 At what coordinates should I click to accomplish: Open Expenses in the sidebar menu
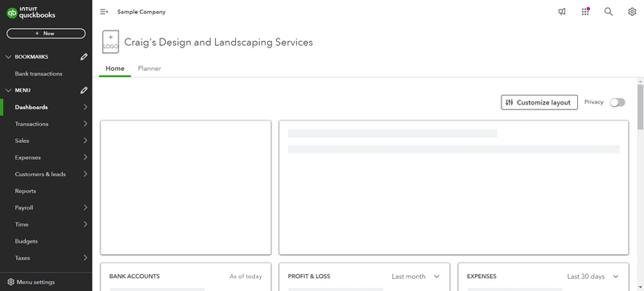(x=27, y=158)
